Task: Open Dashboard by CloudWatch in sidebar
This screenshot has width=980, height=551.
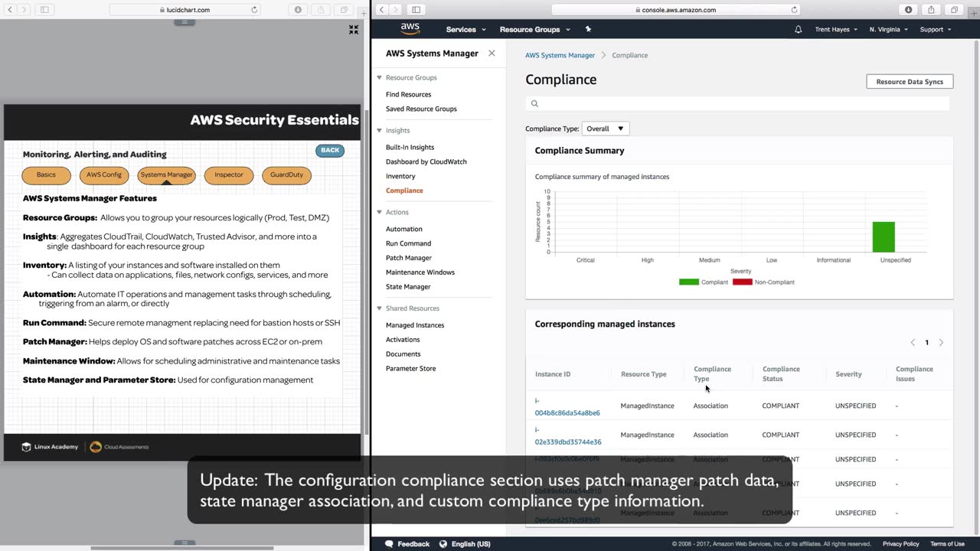Action: coord(426,161)
